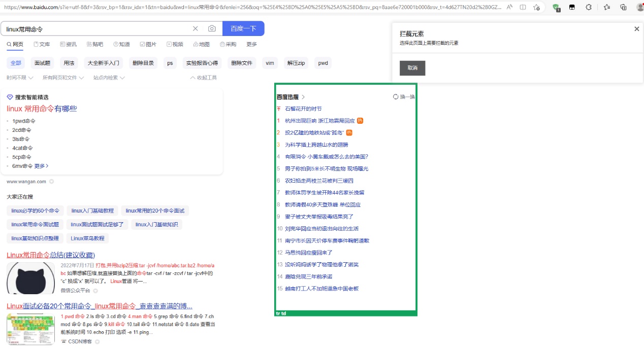Click the 热 badge on 投2亿建的地铁站 item
This screenshot has height=350, width=644.
point(349,133)
